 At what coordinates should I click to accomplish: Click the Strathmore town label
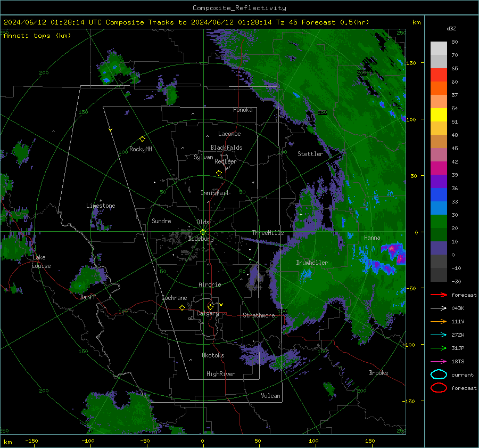tap(259, 315)
